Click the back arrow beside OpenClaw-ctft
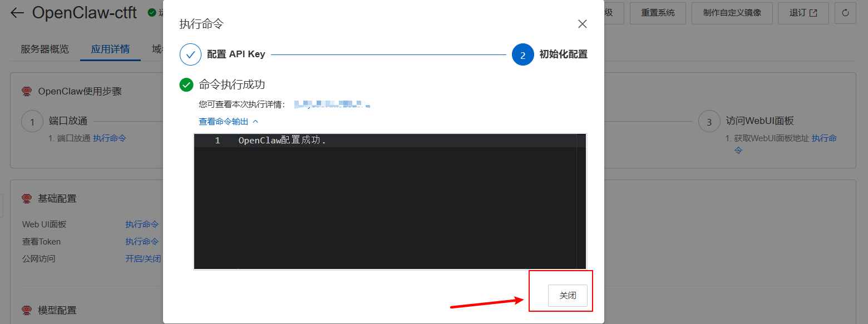This screenshot has height=324, width=868. [x=17, y=13]
